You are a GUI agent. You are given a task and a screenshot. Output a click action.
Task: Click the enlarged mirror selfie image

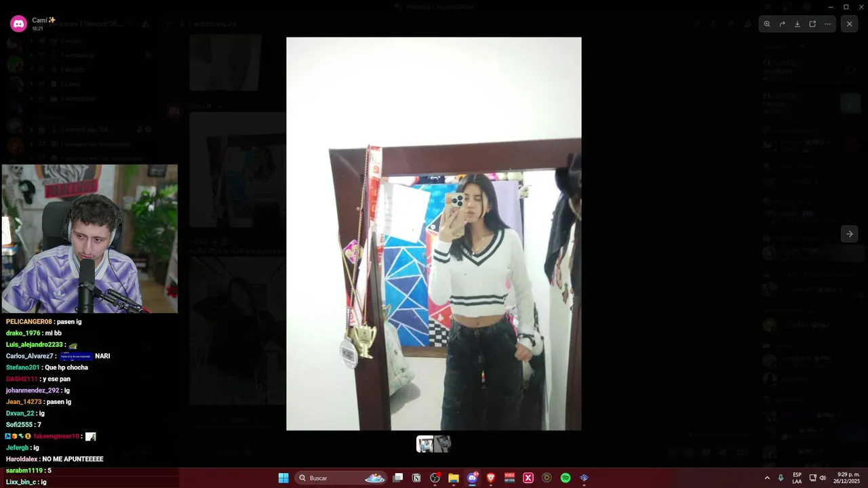433,234
